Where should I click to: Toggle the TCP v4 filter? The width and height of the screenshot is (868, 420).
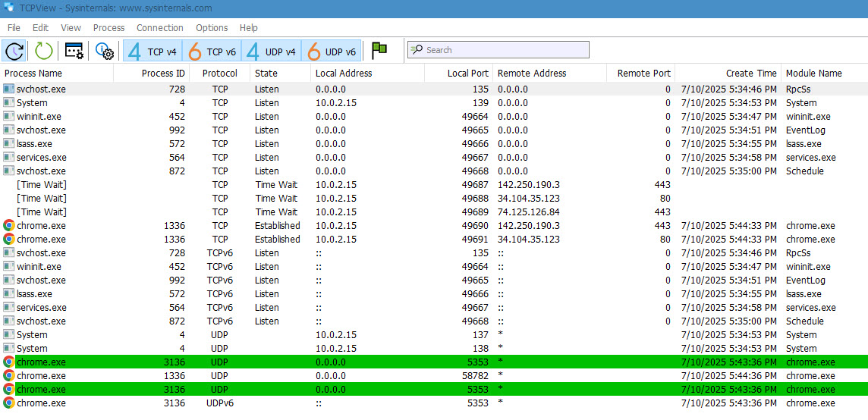[x=153, y=51]
